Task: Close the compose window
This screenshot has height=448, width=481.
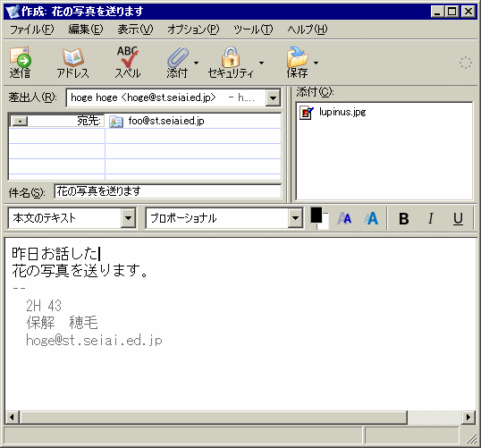Action: pyautogui.click(x=468, y=12)
